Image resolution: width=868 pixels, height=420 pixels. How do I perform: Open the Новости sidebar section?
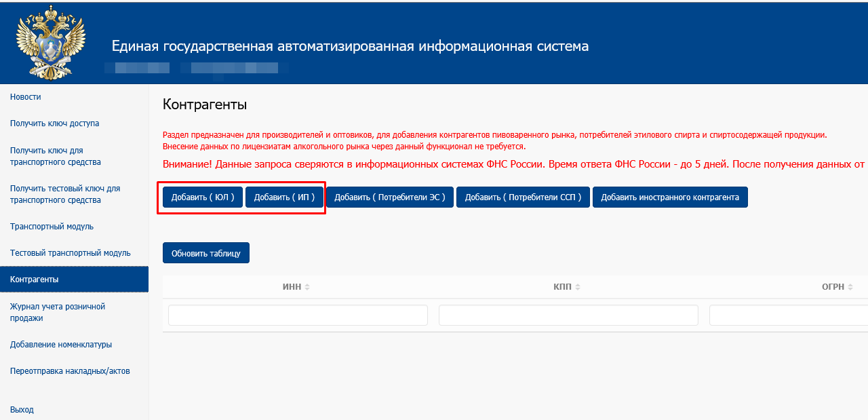[26, 97]
